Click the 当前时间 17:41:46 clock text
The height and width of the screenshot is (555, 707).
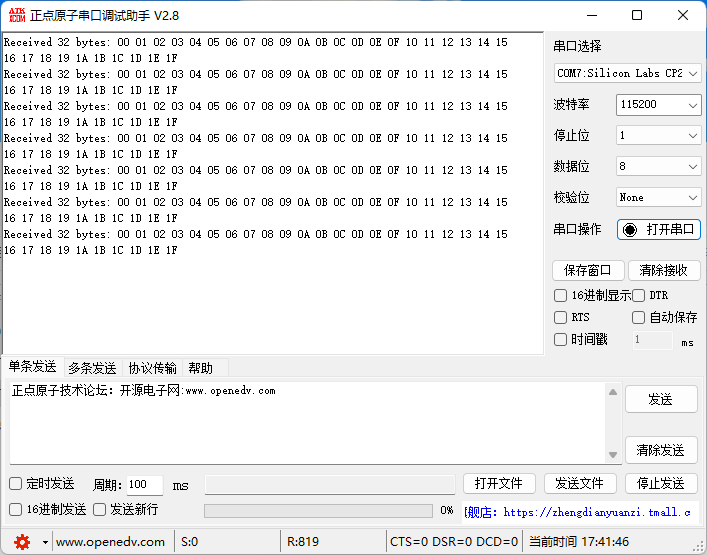(x=579, y=542)
